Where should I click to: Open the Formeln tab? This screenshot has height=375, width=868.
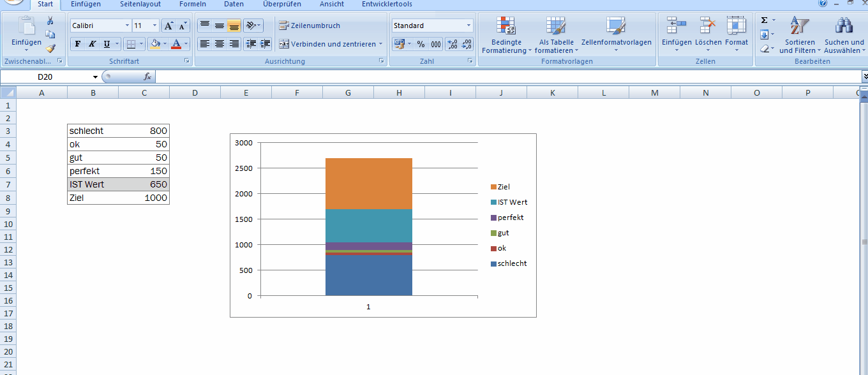[x=193, y=4]
